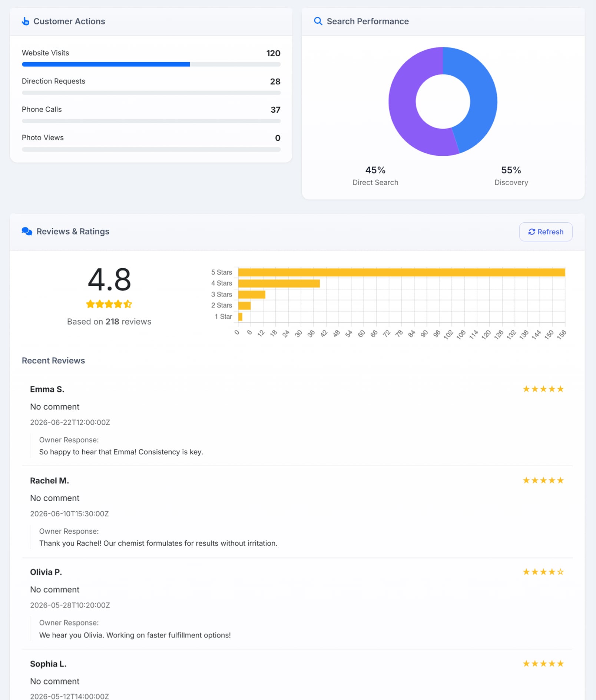Click the 4.8 average rating number
The width and height of the screenshot is (596, 700).
(109, 279)
